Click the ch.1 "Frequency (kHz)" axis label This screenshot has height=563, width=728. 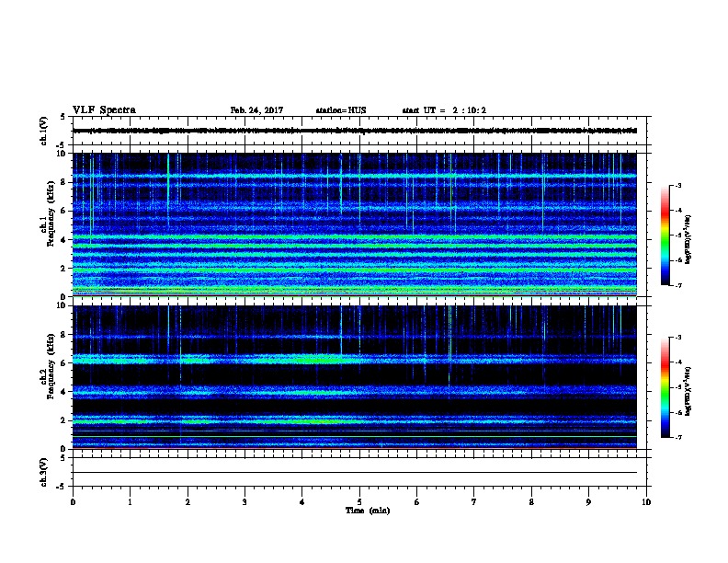(x=51, y=213)
